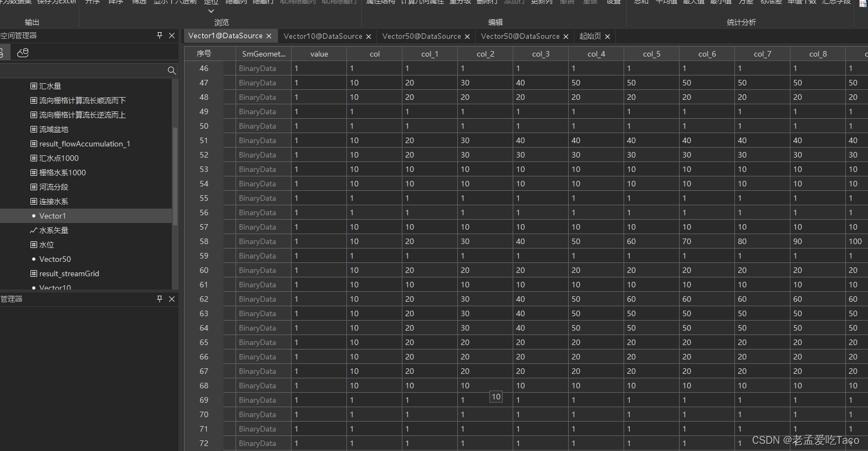The height and width of the screenshot is (451, 868).
Task: Click the BinaryData cell in row 47
Action: click(264, 83)
